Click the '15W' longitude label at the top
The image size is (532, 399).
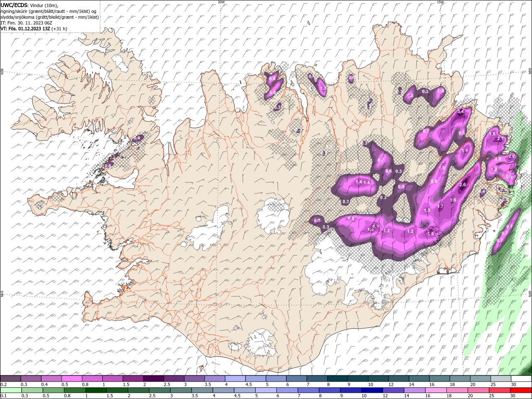pos(440,2)
